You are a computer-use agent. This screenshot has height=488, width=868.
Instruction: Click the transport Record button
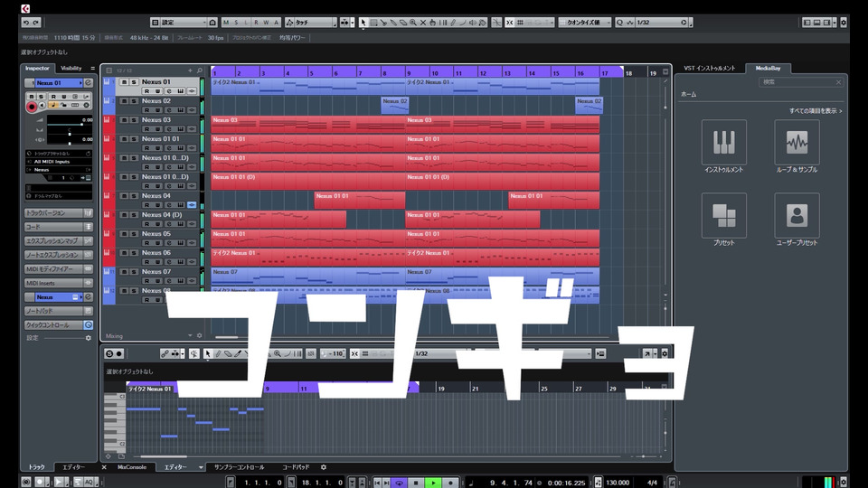pos(450,483)
